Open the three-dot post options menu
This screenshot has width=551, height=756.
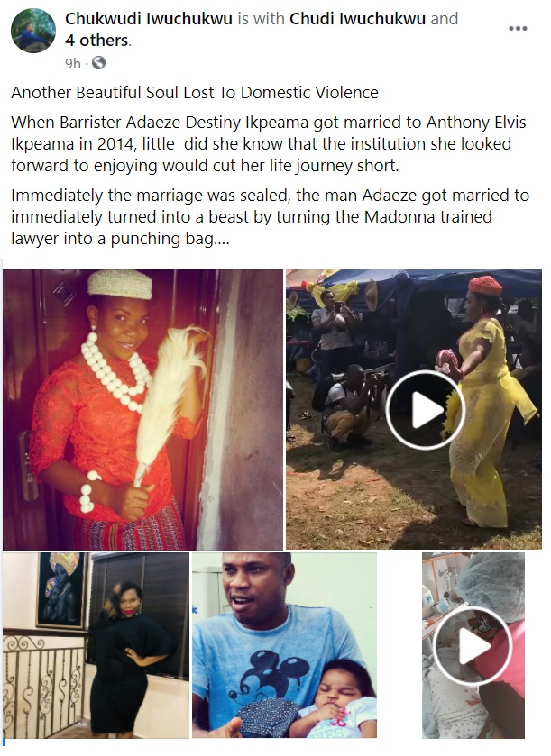(x=518, y=29)
